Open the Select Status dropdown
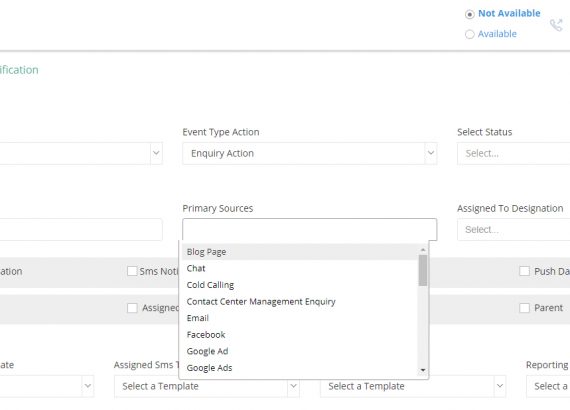This screenshot has width=570, height=410. pos(513,153)
